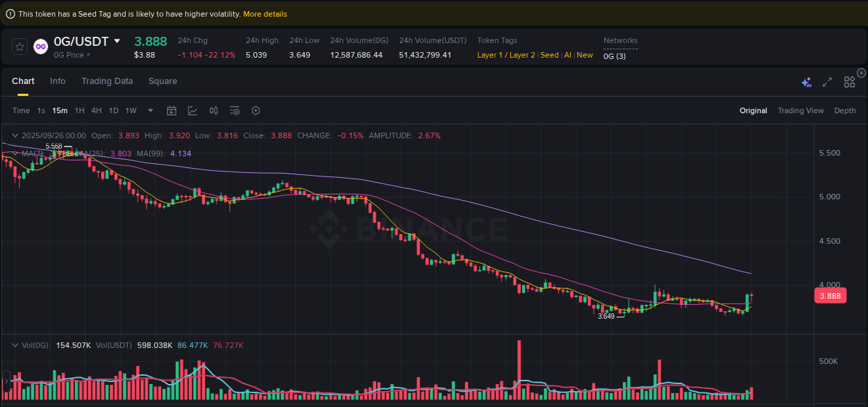
Task: Expand chart to fullscreen with diagonal arrows icon
Action: [827, 81]
